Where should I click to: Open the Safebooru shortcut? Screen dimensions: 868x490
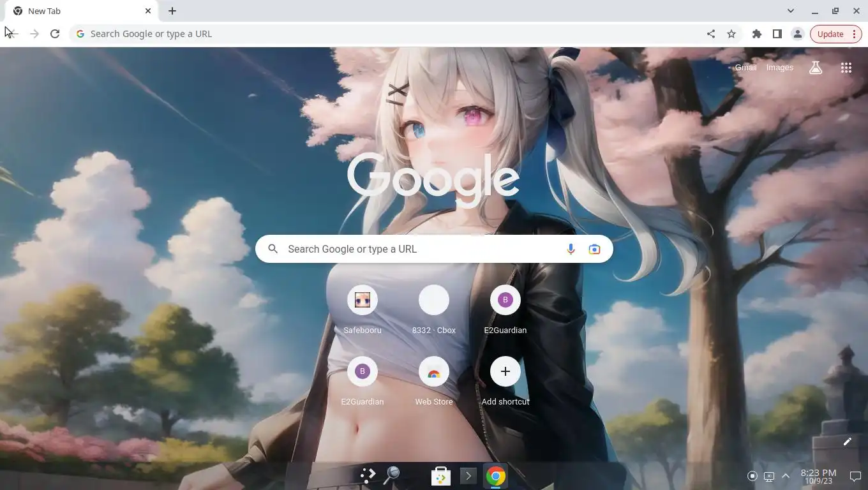click(x=363, y=309)
